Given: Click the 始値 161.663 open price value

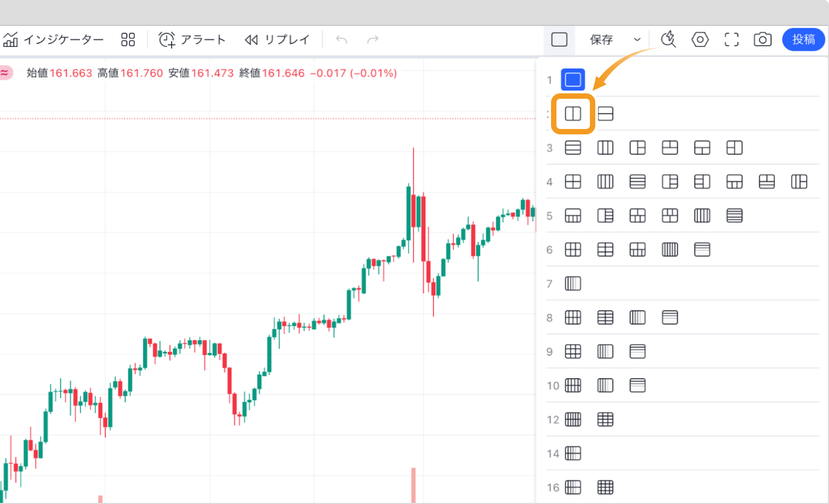Looking at the screenshot, I should 59,73.
